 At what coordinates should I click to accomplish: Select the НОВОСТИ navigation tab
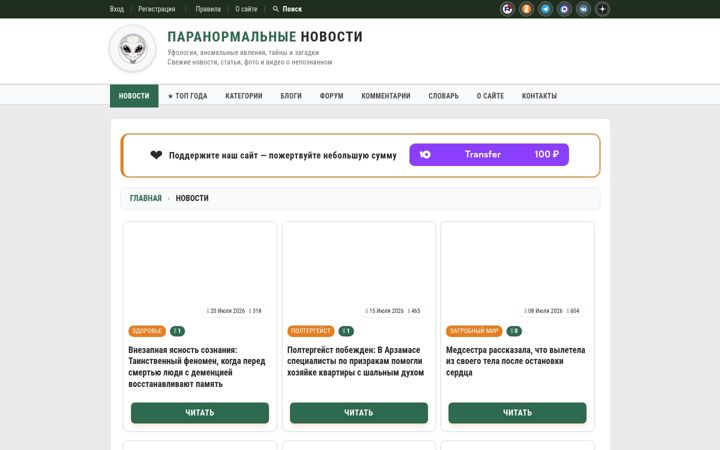134,96
